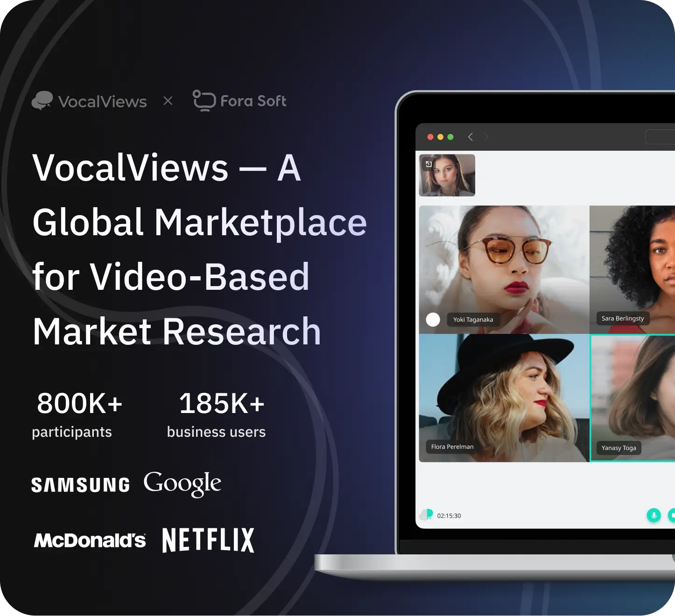Image resolution: width=675 pixels, height=616 pixels.
Task: Click the 185K+ business users figure
Action: click(217, 415)
